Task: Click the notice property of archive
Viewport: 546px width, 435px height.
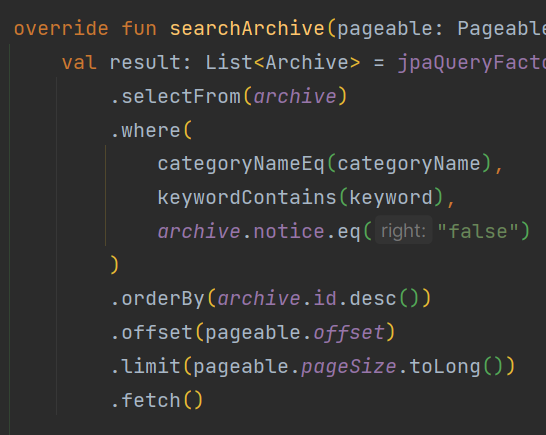Action: (289, 232)
